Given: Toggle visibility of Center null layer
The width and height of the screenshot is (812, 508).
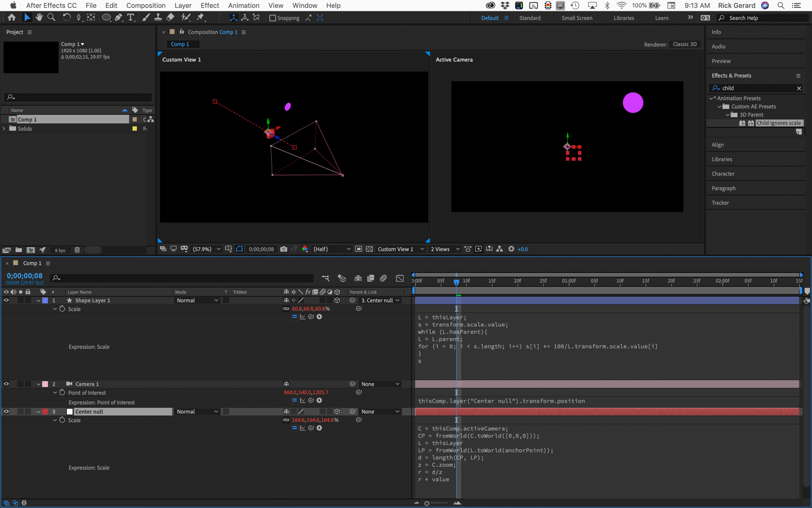Looking at the screenshot, I should click(6, 412).
